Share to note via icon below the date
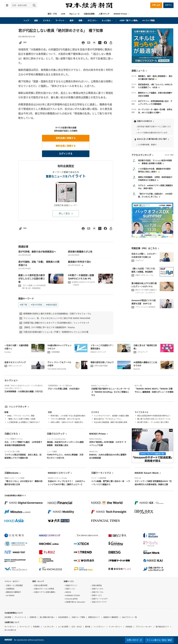The width and height of the screenshot is (178, 644). pos(94,43)
